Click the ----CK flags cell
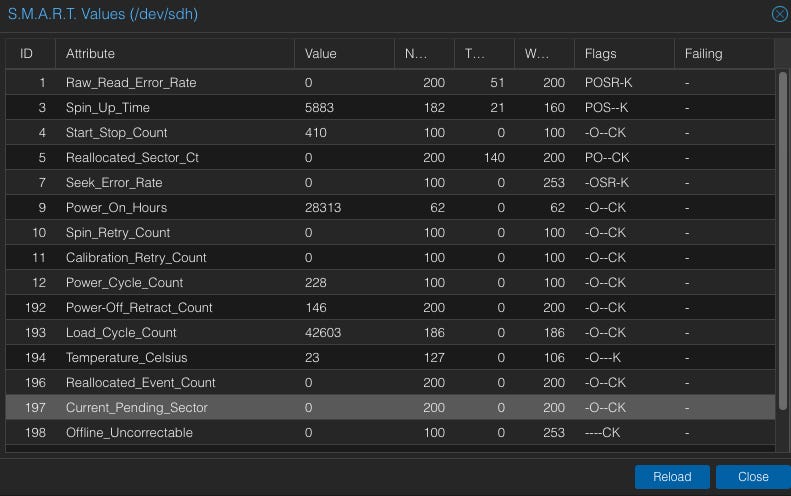The width and height of the screenshot is (791, 496). coord(602,432)
